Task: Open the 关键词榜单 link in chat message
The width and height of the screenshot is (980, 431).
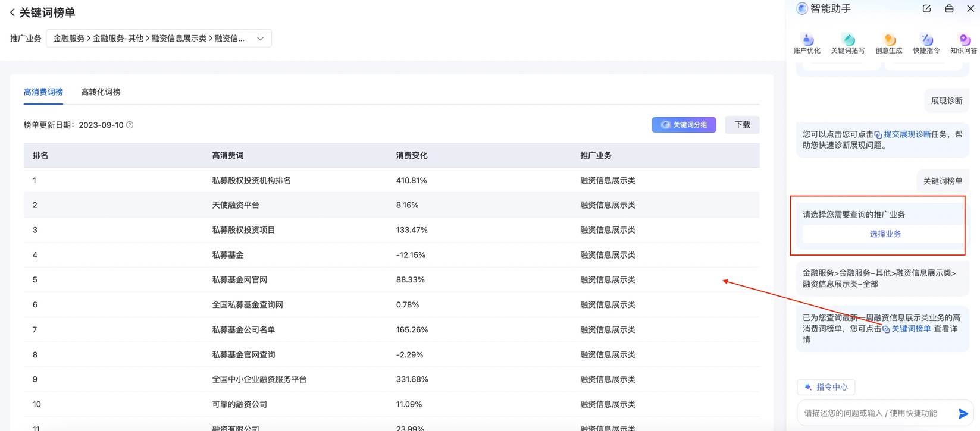Action: tap(911, 329)
